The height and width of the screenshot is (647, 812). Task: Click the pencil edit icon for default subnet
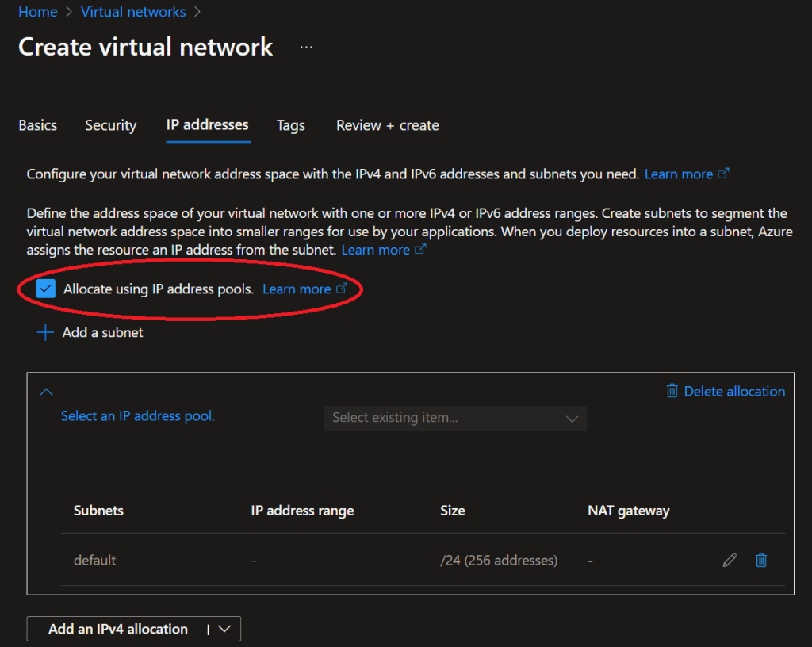(730, 560)
